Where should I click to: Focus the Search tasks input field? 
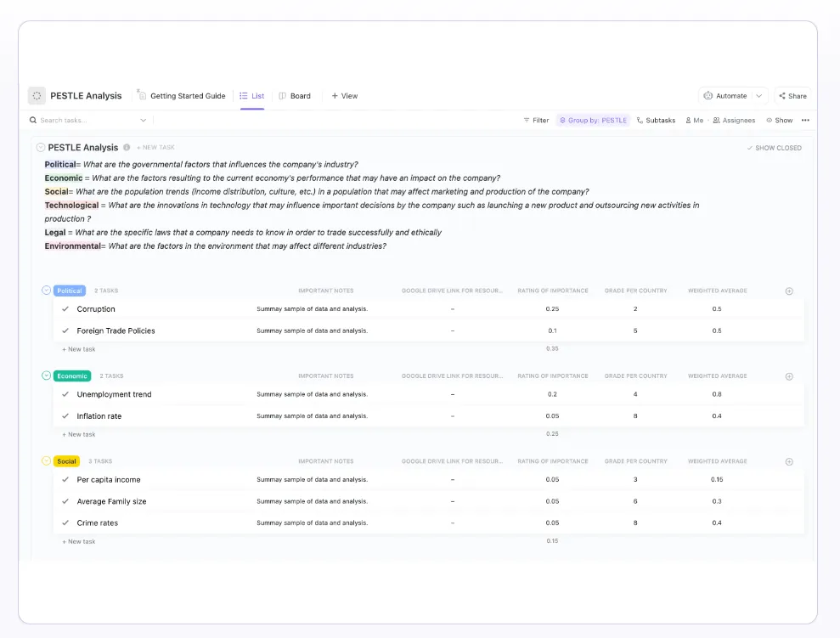point(86,120)
